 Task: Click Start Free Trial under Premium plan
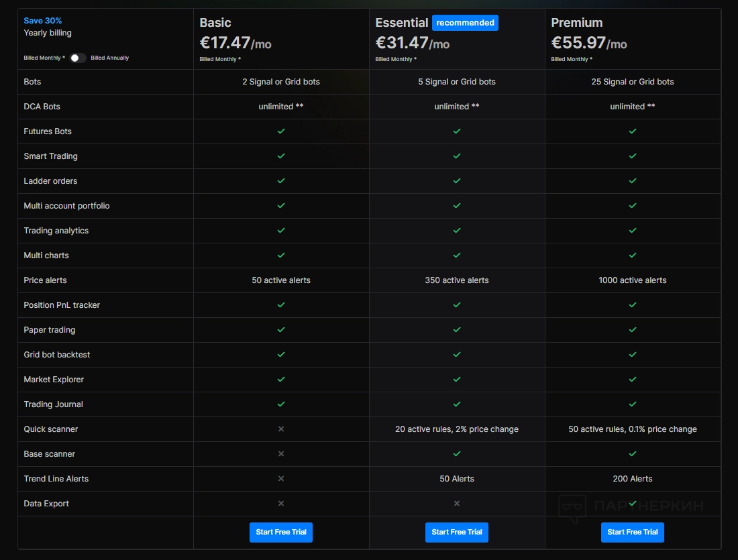click(633, 532)
